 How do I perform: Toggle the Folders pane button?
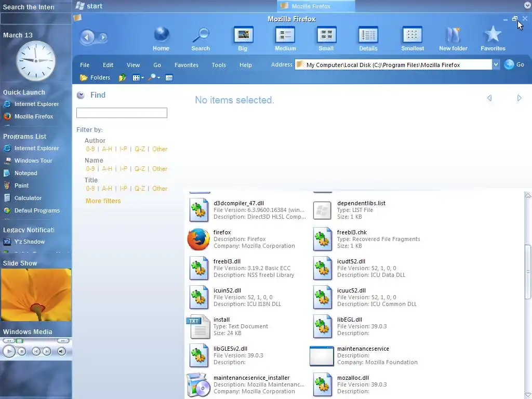click(x=95, y=78)
